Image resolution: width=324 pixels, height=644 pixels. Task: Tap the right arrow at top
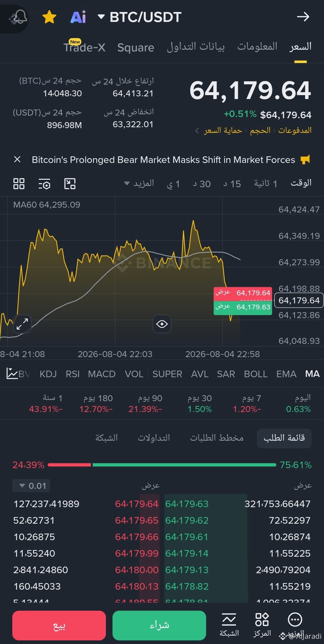(303, 17)
